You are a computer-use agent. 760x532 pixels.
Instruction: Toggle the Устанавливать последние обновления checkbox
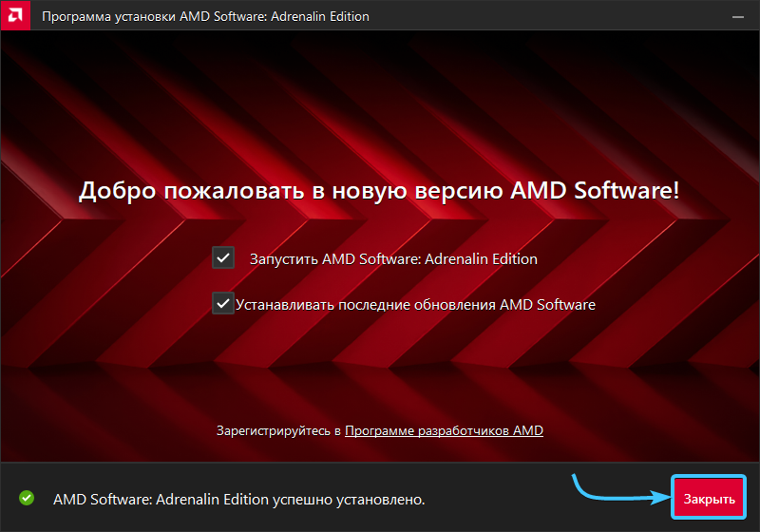[223, 304]
